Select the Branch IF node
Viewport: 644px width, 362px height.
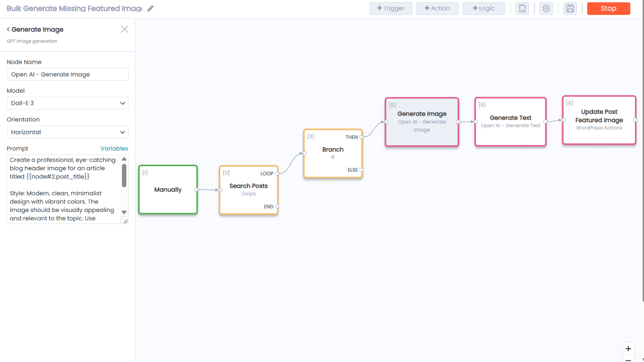tap(332, 153)
